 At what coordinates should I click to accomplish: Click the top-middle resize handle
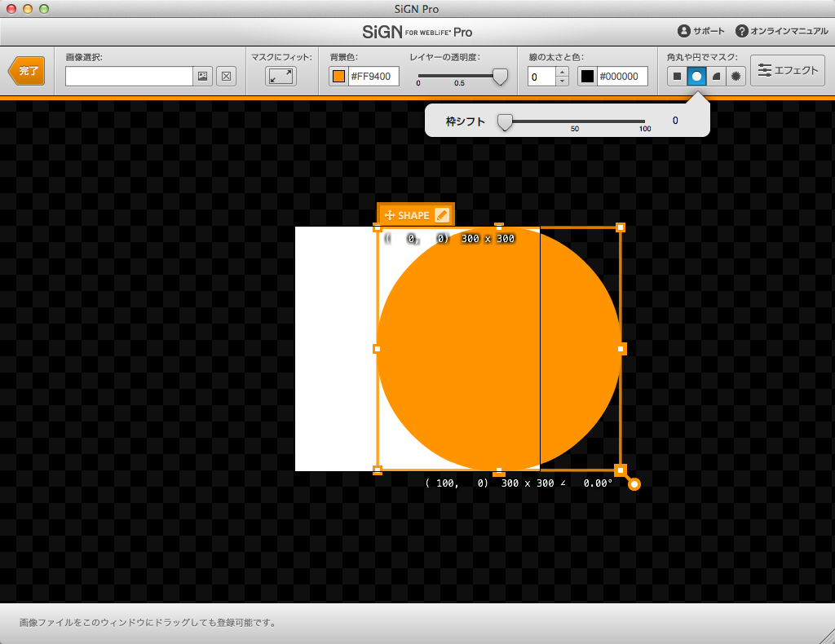499,227
